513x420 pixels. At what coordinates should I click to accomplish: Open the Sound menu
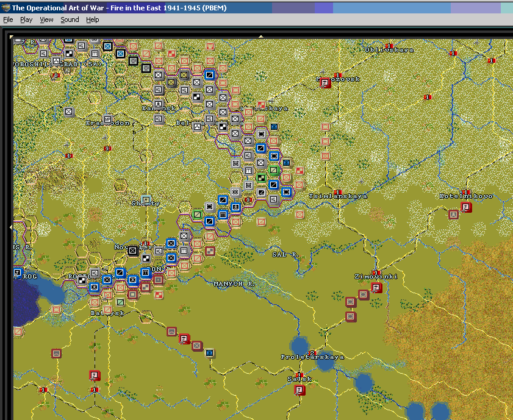click(x=70, y=20)
